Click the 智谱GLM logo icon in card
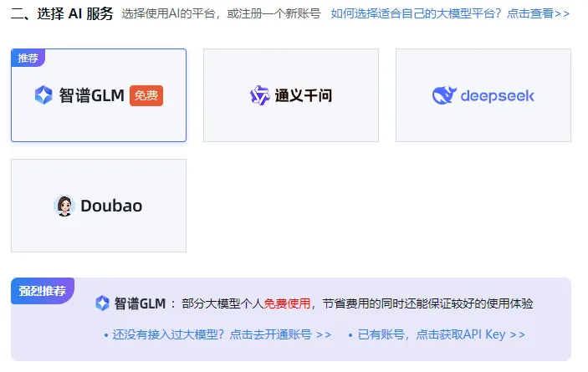This screenshot has width=588, height=372. (x=43, y=95)
